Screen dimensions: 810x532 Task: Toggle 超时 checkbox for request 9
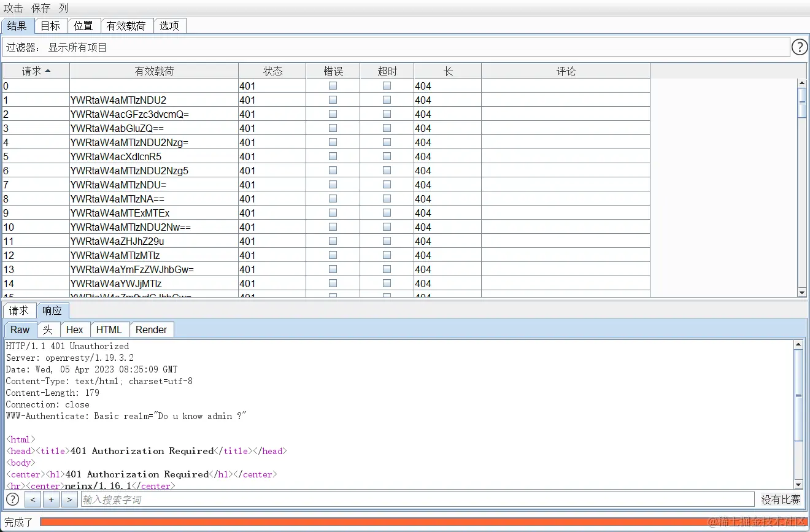tap(387, 213)
